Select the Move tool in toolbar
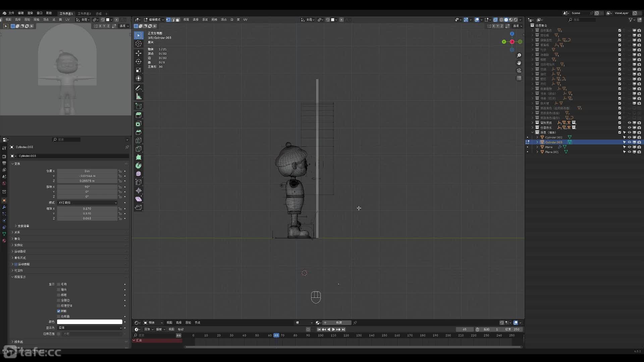The image size is (644, 362). (139, 53)
